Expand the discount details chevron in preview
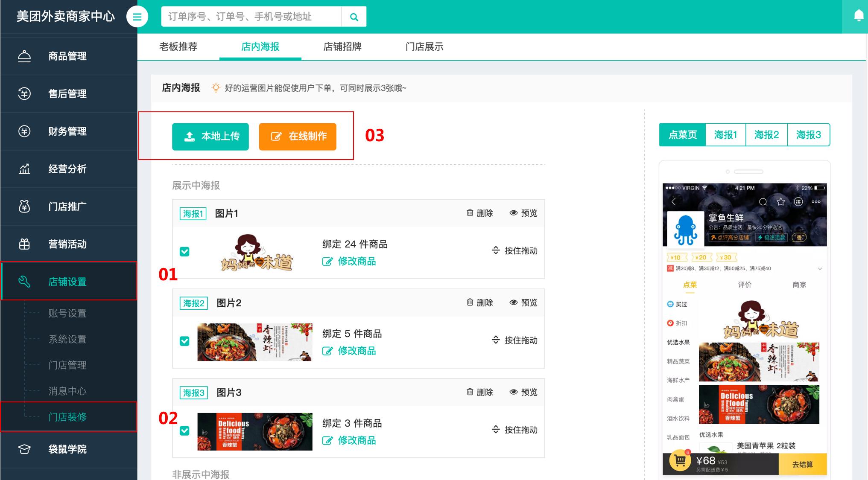Screen dimensions: 868x480 tap(820, 269)
